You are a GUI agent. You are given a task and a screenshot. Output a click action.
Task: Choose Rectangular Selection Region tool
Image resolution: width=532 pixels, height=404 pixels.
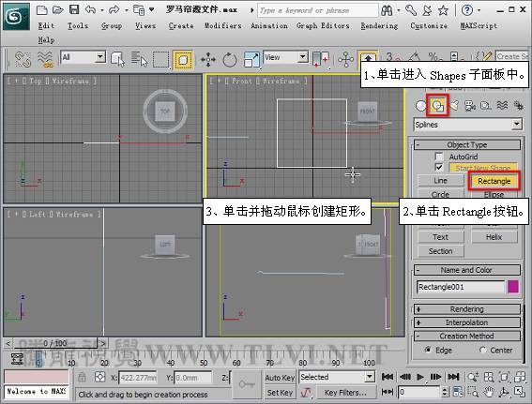tap(160, 60)
